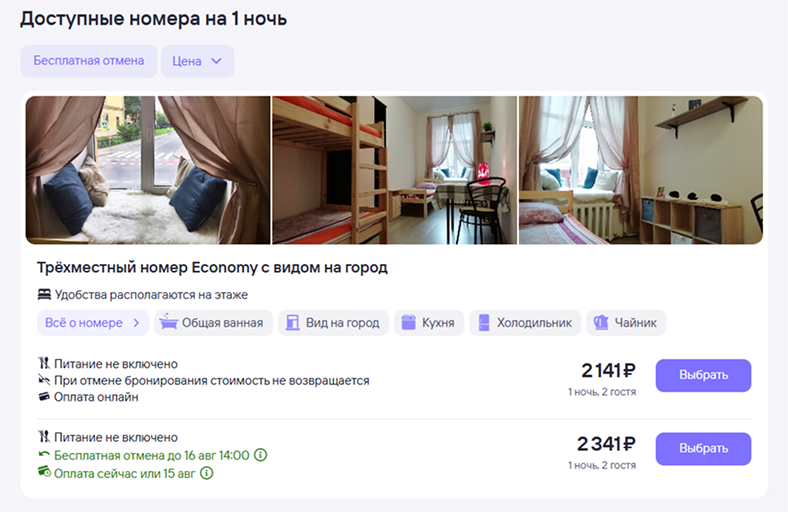Click the bathtub icon next to Общая ванная
Viewport: 788px width, 512px height.
click(168, 323)
